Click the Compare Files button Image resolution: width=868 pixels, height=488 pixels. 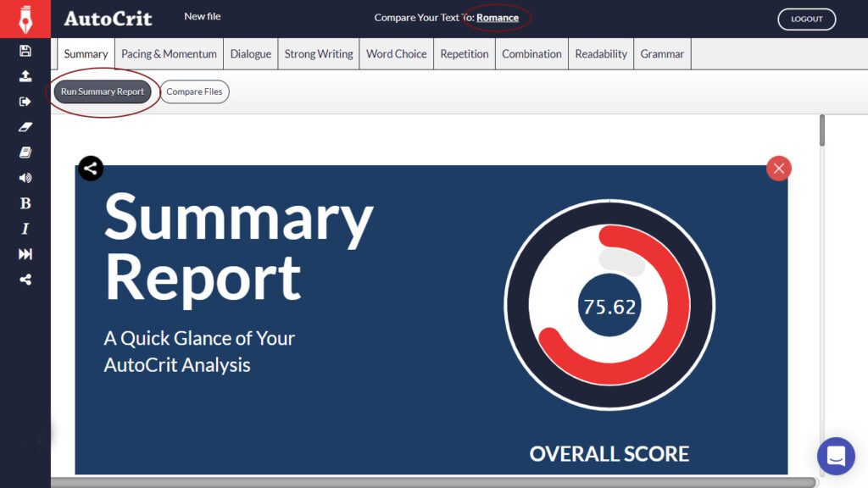[x=194, y=91]
